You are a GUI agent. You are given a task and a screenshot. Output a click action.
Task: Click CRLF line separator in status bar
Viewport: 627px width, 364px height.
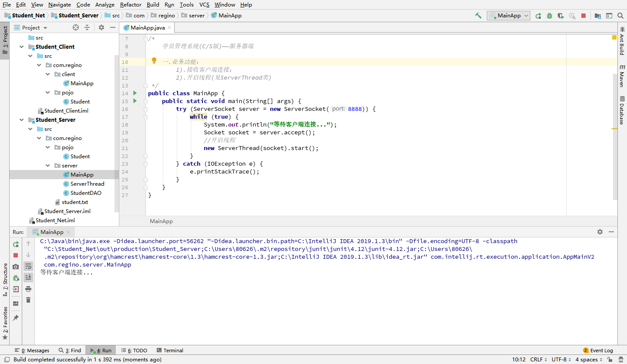click(x=539, y=360)
